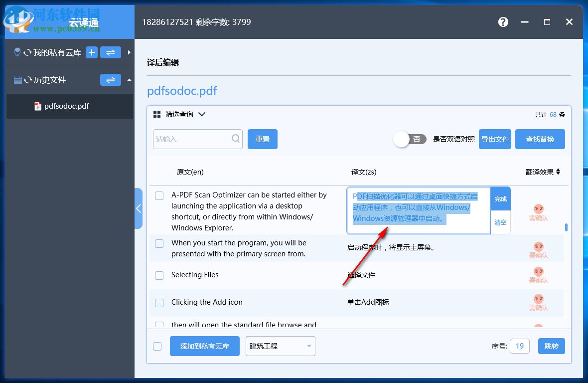Click the pdfsodoc.pdf title heading
Image resolution: width=588 pixels, height=383 pixels.
coord(182,91)
